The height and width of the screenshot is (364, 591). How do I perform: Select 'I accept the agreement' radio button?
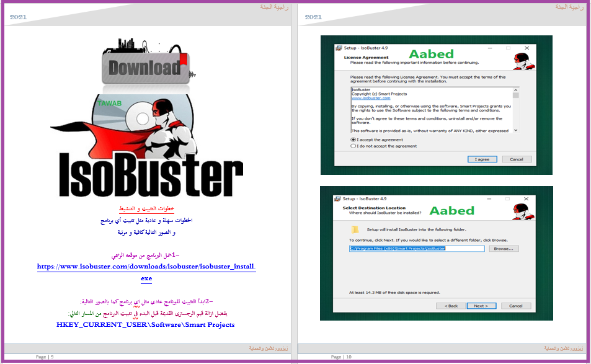click(x=353, y=140)
